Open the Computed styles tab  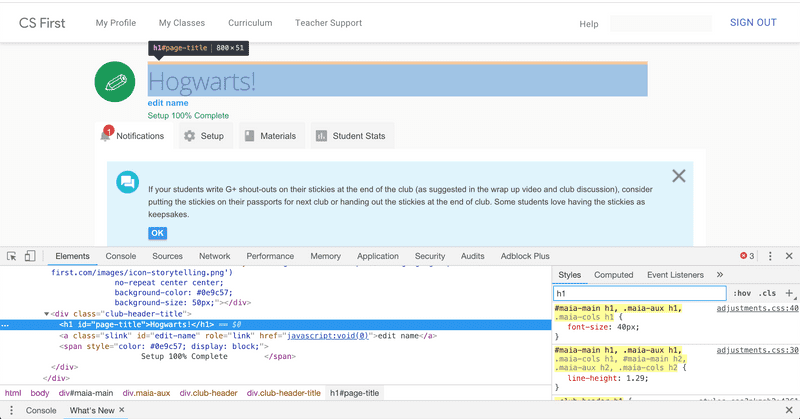[613, 275]
